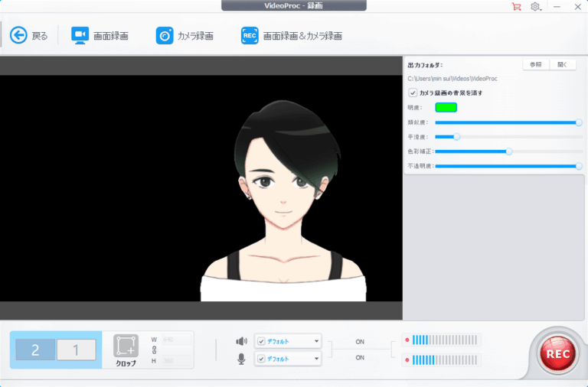Click the 参照 browse button
Screen dimensions: 588x387
535,65
